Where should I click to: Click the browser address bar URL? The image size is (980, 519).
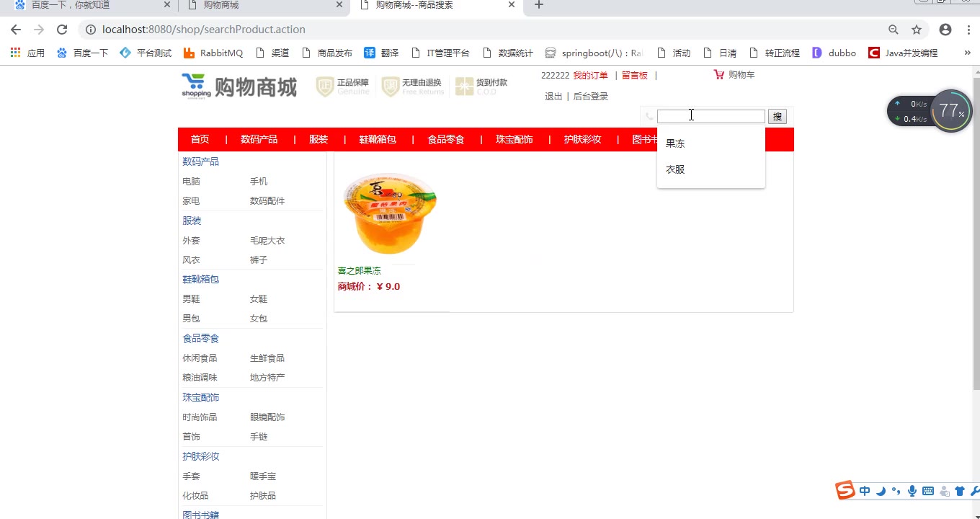204,30
